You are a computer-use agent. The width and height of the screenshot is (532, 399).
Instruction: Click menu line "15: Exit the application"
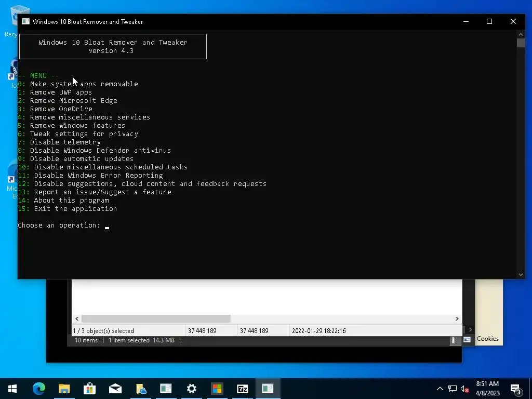point(67,209)
